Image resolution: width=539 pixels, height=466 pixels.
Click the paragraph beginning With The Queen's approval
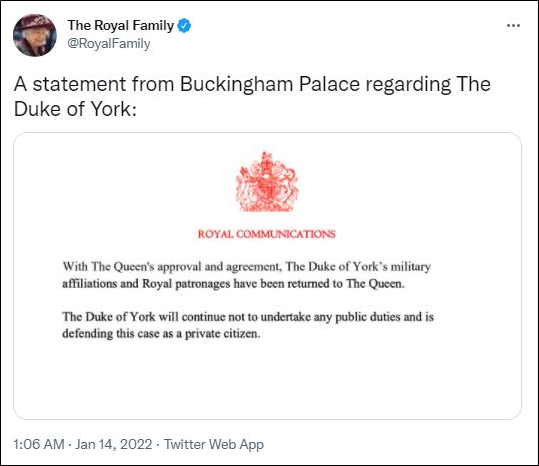tap(246, 275)
